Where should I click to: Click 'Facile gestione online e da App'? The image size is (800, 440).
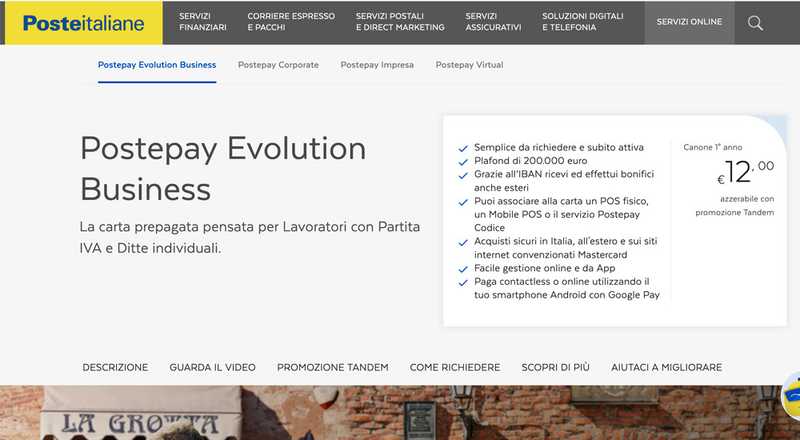544,268
